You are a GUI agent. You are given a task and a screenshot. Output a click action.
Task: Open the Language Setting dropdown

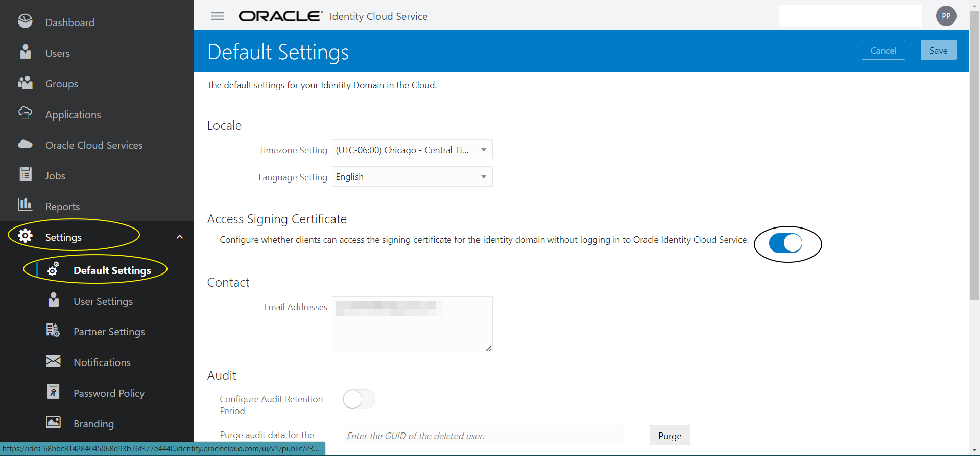pyautogui.click(x=412, y=177)
